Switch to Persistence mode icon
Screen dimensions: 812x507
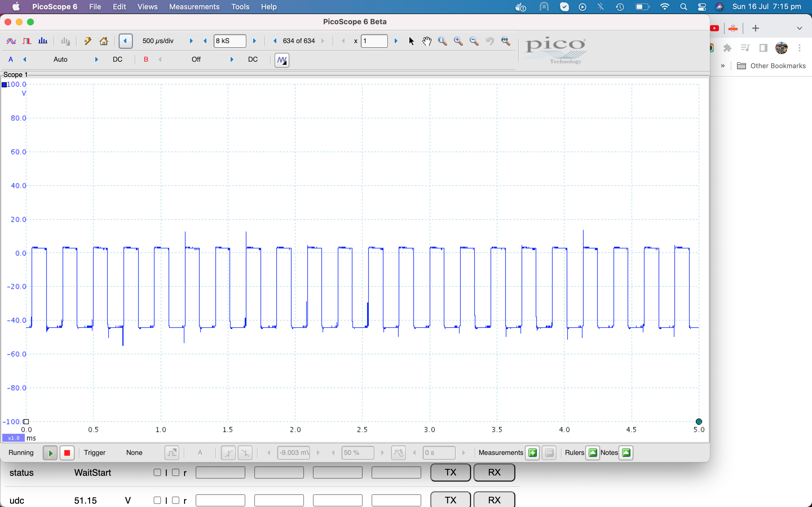(x=27, y=41)
